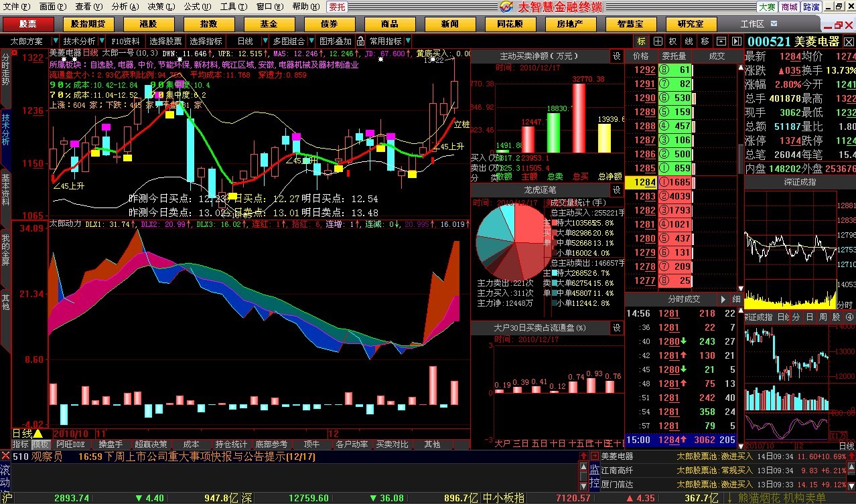The image size is (856, 504).
Task: Click the play arrow in 分时成交 header
Action: 723,299
